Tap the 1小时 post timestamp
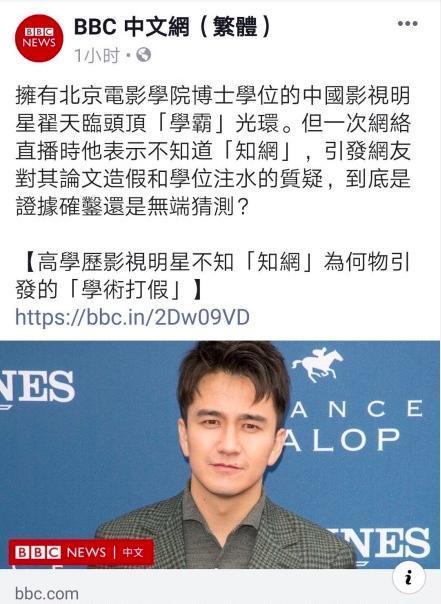Screen dimensions: 441x604 pos(97,55)
